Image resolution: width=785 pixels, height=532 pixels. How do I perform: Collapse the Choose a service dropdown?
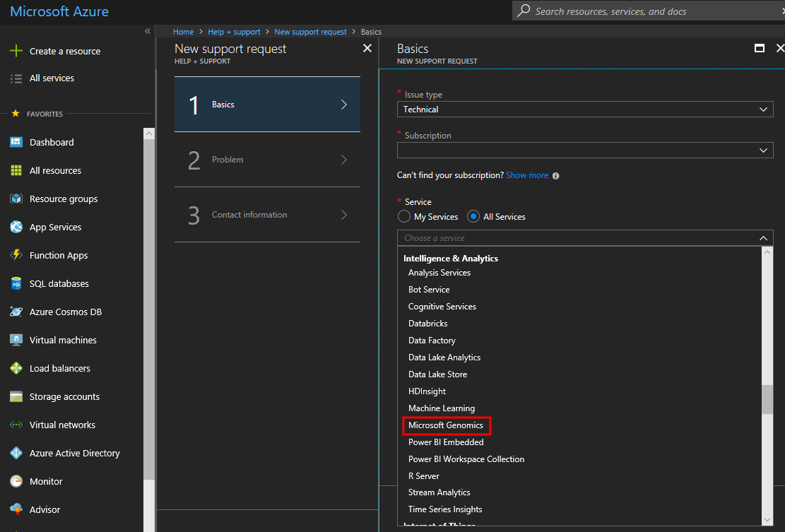pos(763,238)
